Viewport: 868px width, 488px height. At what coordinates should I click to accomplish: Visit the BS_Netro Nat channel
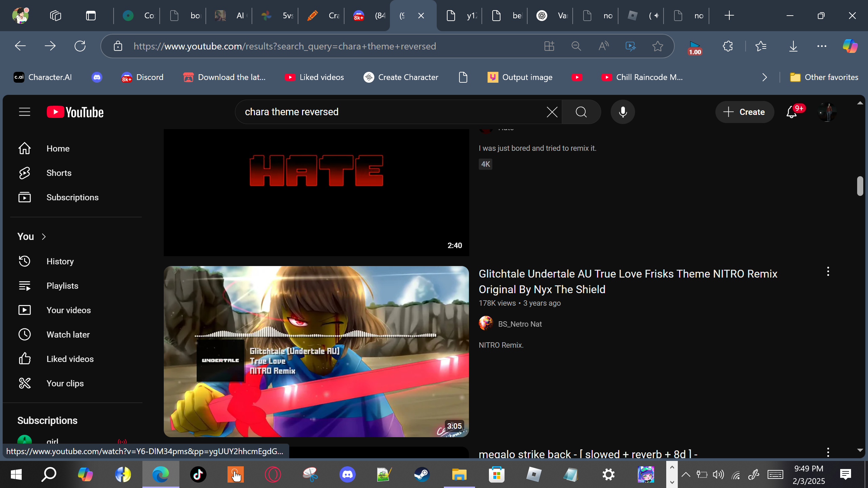(520, 324)
